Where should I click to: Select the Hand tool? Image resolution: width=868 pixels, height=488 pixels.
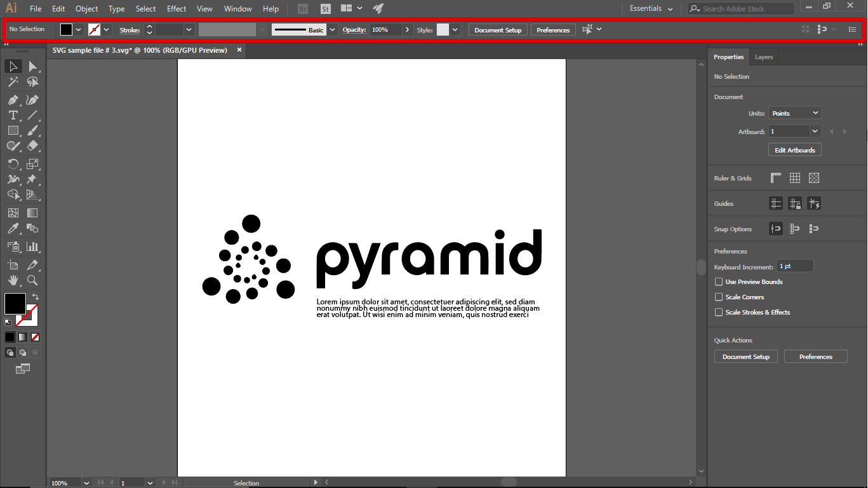tap(13, 280)
